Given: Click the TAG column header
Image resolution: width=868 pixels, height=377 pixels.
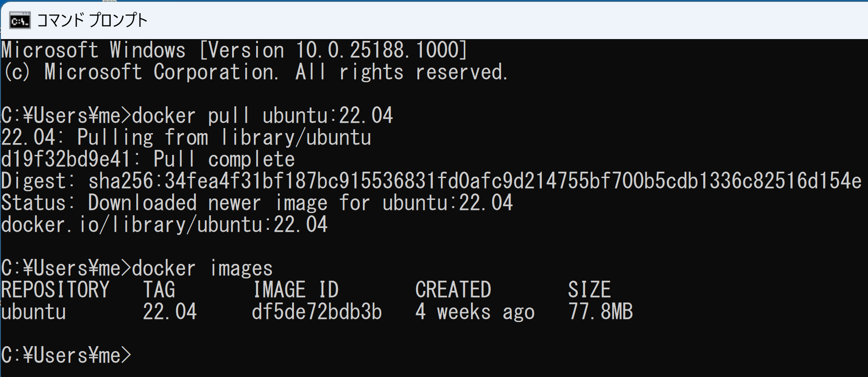Looking at the screenshot, I should tap(159, 290).
